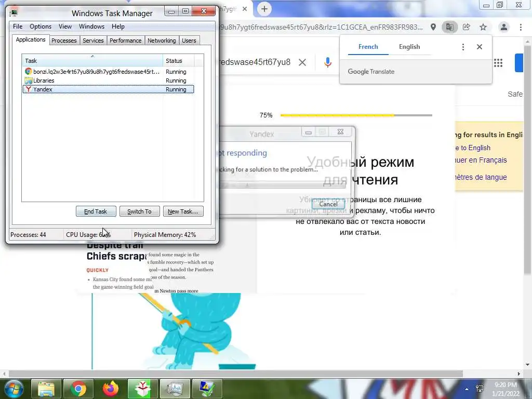The width and height of the screenshot is (532, 399).
Task: Open the File menu in Task Manager
Action: 18,26
